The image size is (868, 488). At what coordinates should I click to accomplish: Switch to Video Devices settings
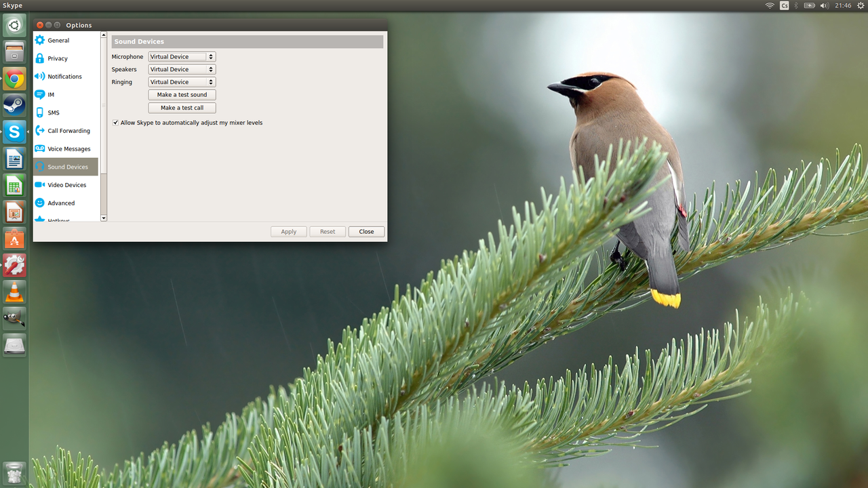(x=66, y=185)
